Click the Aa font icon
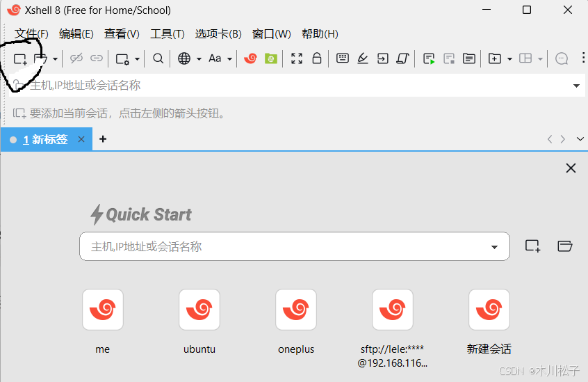588x382 pixels. click(215, 58)
